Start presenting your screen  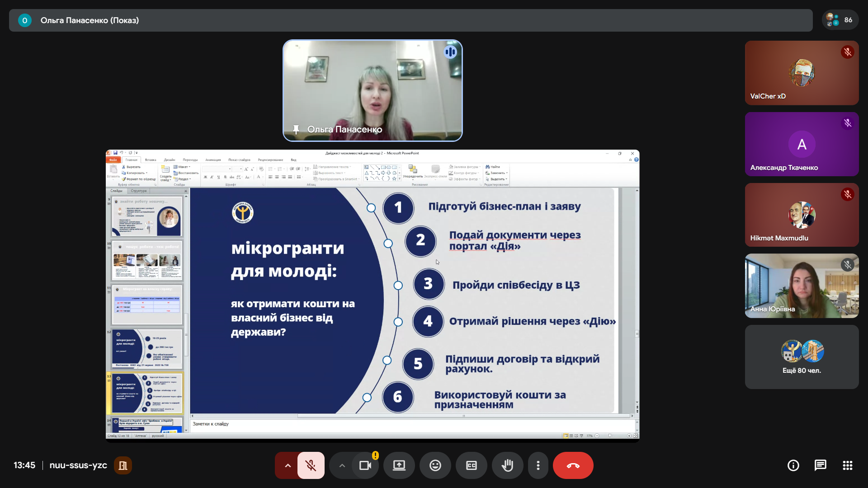tap(399, 465)
